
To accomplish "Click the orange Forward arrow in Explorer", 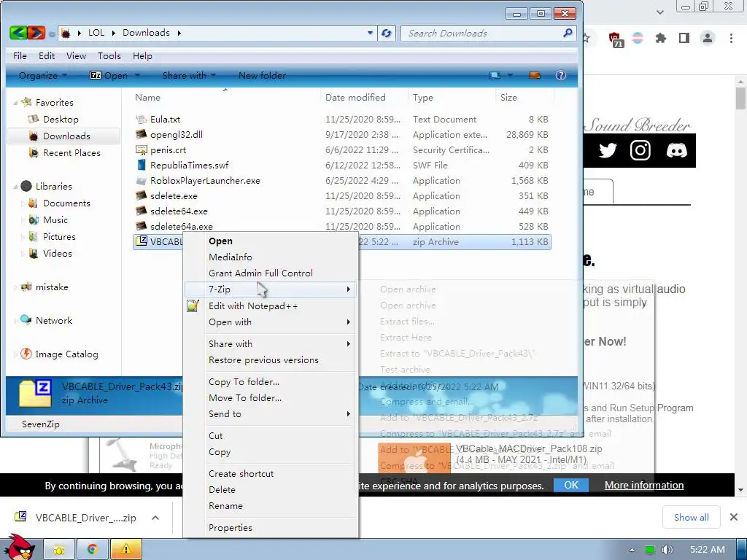I will click(36, 33).
